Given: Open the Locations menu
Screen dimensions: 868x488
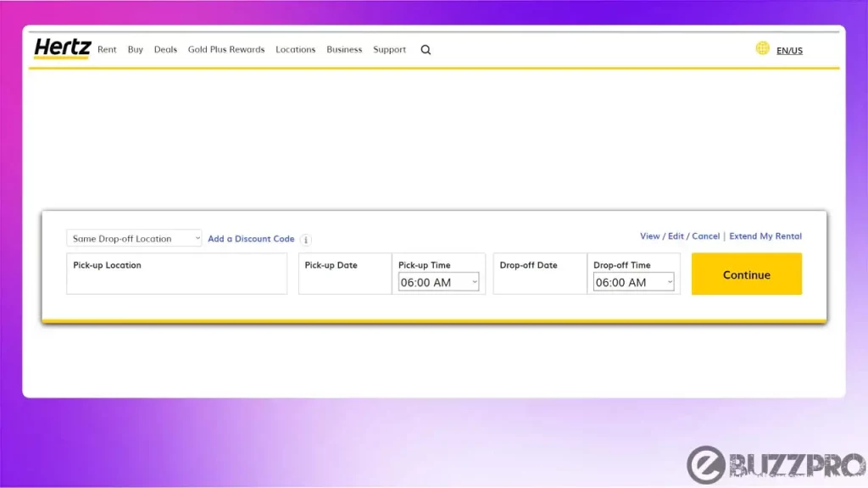Looking at the screenshot, I should tap(296, 49).
